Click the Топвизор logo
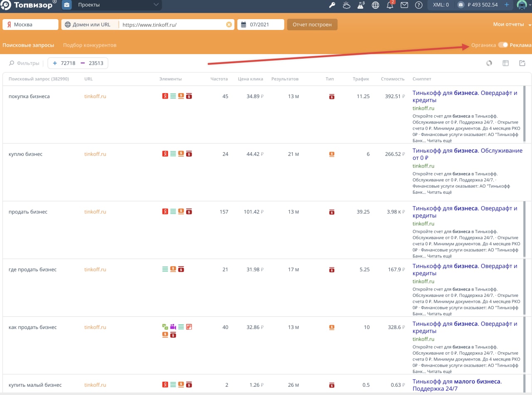Image resolution: width=532 pixels, height=395 pixels. coord(28,5)
